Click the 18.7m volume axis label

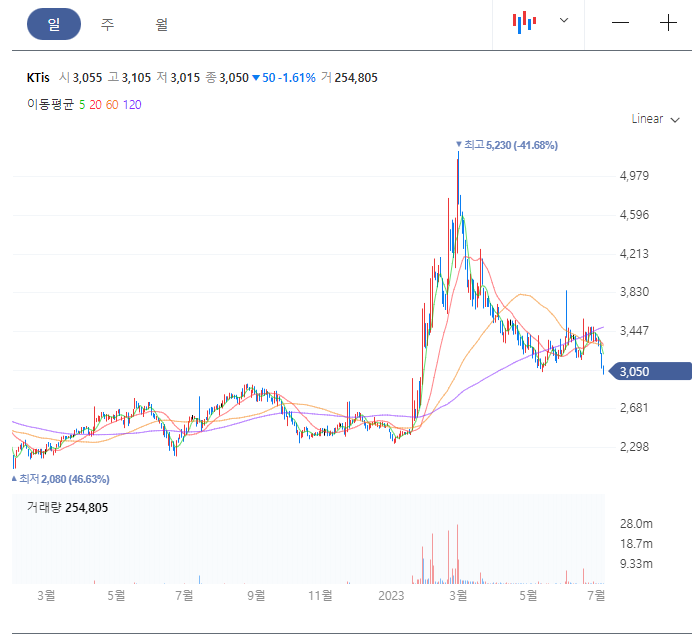point(636,544)
